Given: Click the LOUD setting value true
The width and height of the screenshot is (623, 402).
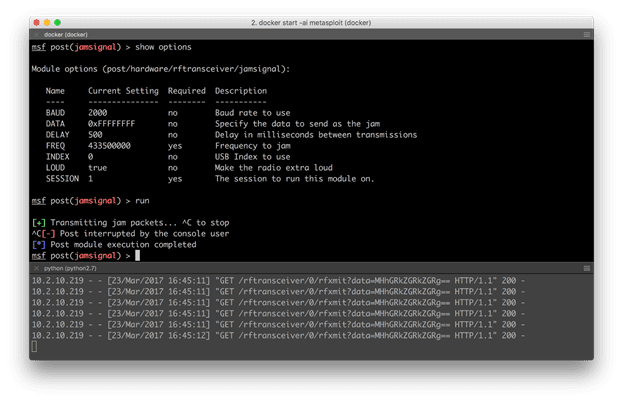Looking at the screenshot, I should click(x=99, y=168).
